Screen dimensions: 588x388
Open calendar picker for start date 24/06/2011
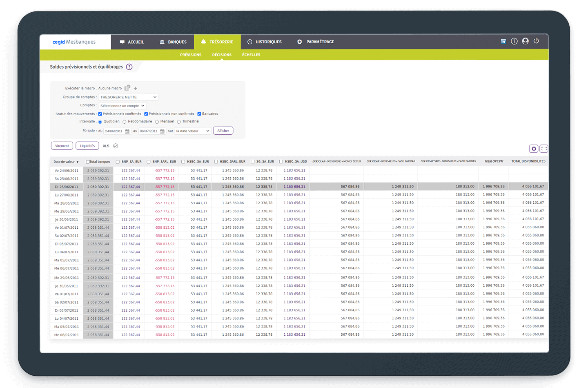pos(127,131)
